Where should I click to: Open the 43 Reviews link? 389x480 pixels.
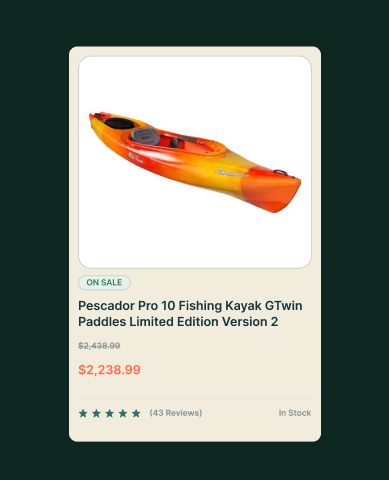(176, 413)
